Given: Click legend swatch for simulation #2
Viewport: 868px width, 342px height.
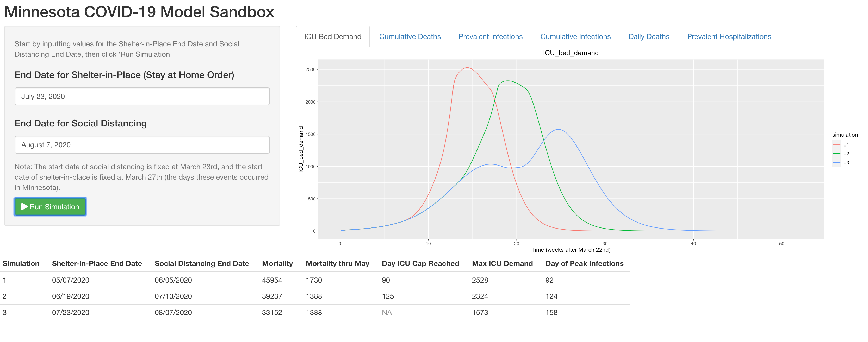Looking at the screenshot, I should click(837, 154).
